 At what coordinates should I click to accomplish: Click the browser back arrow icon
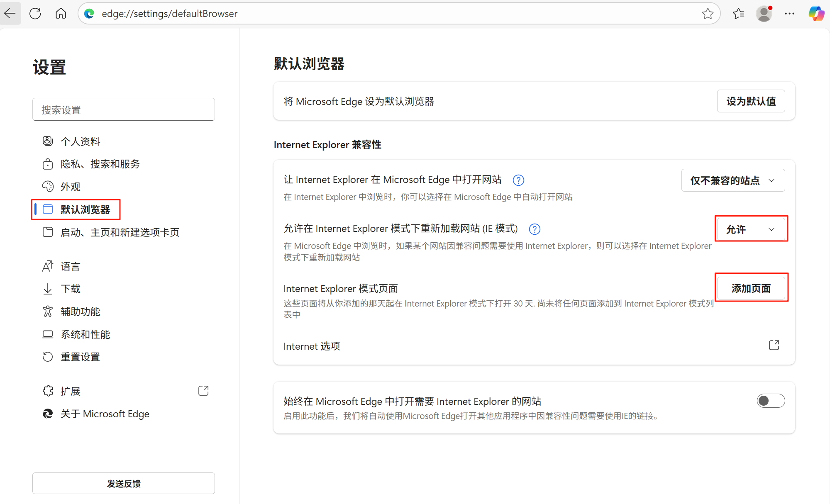[x=10, y=14]
